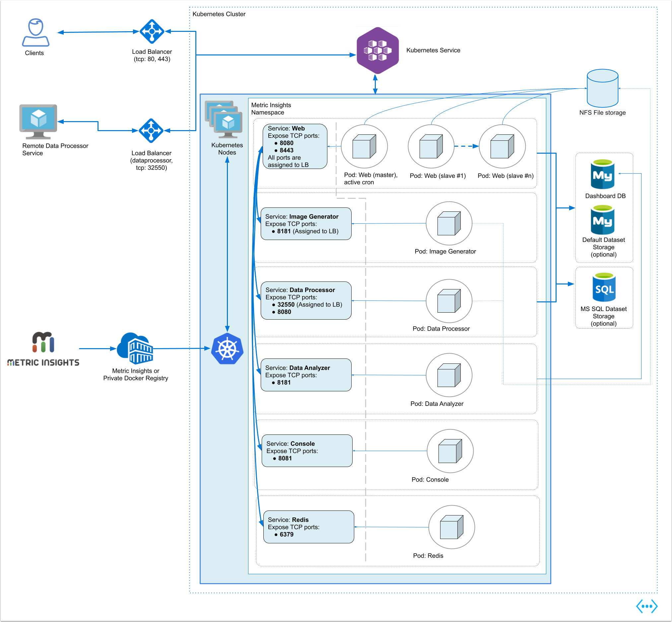The image size is (672, 622).
Task: Select the Dashboard DB MySQL icon
Action: 602,174
